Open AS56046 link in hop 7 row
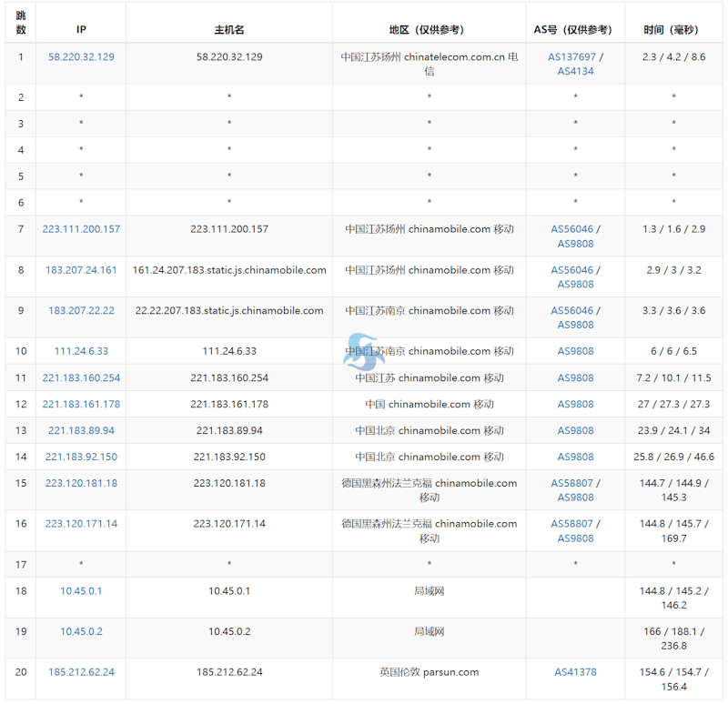Image resolution: width=728 pixels, height=704 pixels. tap(572, 229)
